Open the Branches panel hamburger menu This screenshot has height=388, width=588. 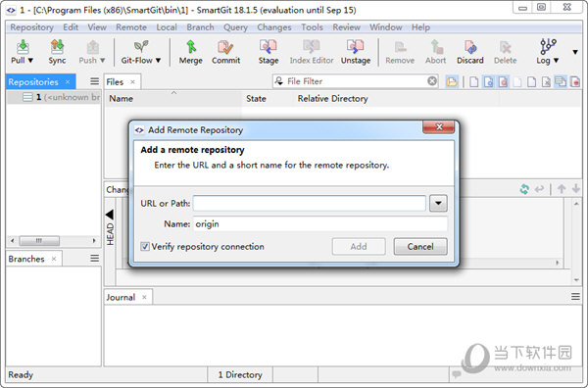click(x=94, y=259)
